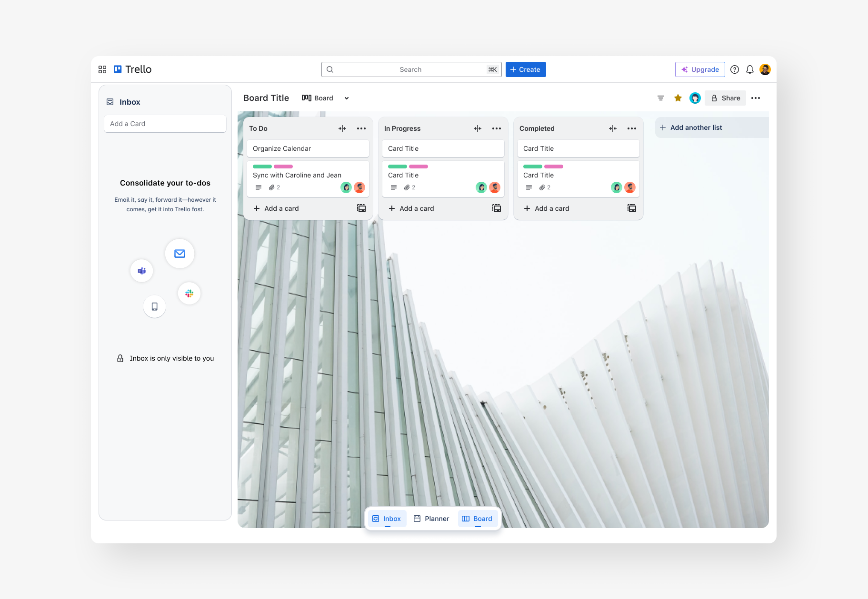This screenshot has width=868, height=599.
Task: Collapse the To Do list
Action: (342, 128)
